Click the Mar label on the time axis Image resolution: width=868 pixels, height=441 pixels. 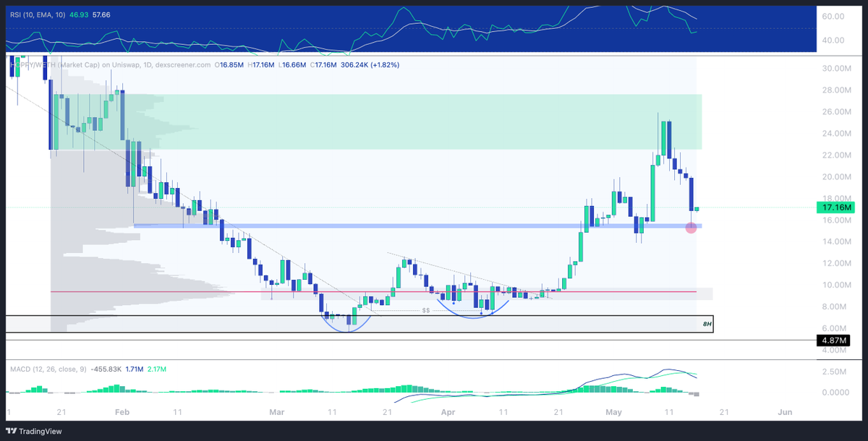tap(277, 412)
